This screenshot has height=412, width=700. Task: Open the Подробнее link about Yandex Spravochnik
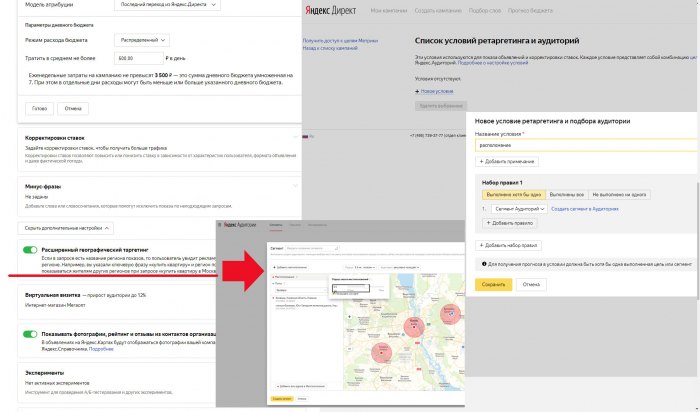pyautogui.click(x=101, y=349)
